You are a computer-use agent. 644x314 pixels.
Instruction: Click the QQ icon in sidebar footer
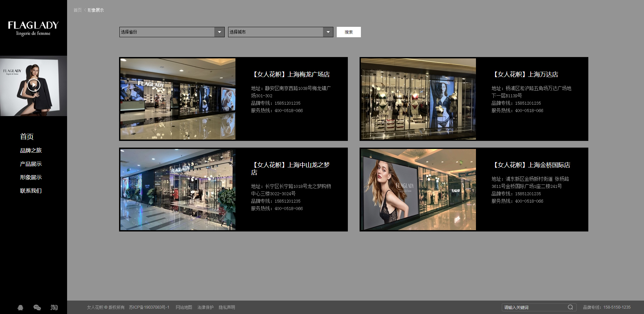click(20, 307)
